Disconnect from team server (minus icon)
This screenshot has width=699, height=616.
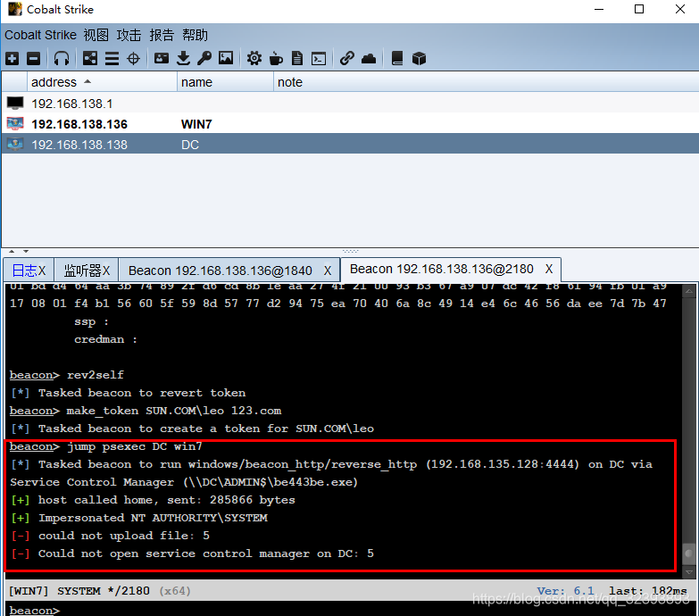(x=33, y=58)
